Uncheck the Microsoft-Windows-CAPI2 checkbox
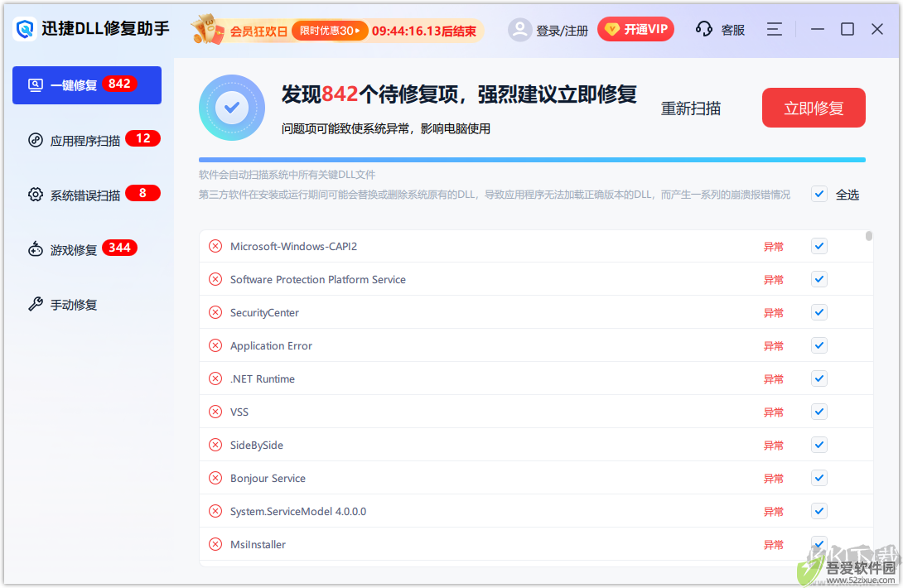Image resolution: width=903 pixels, height=588 pixels. [x=819, y=247]
